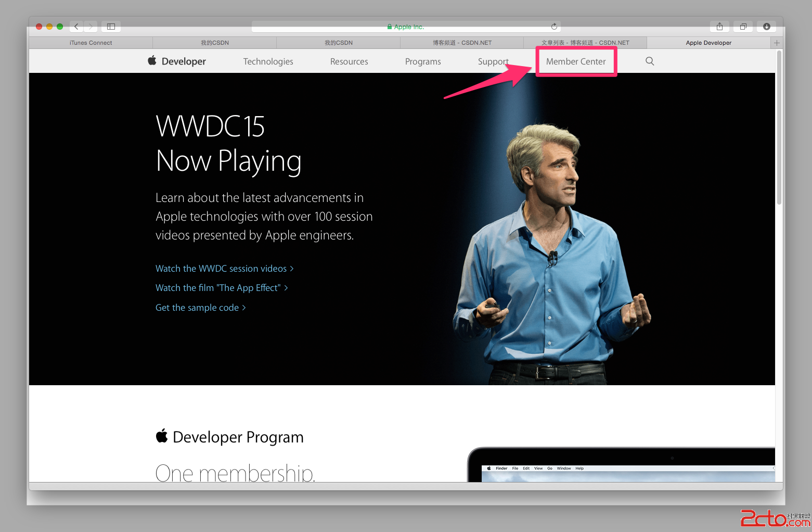This screenshot has height=532, width=812.
Task: Add a new tab with plus button
Action: coord(777,43)
